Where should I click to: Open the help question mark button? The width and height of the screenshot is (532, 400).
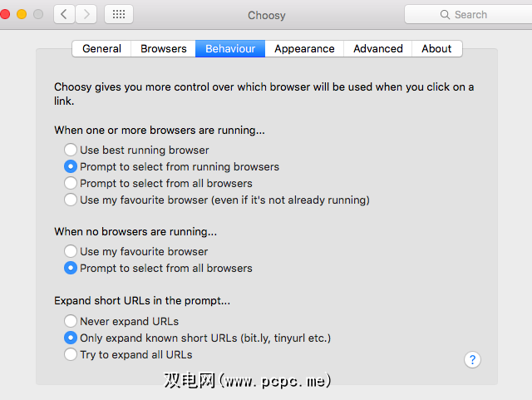[x=472, y=359]
